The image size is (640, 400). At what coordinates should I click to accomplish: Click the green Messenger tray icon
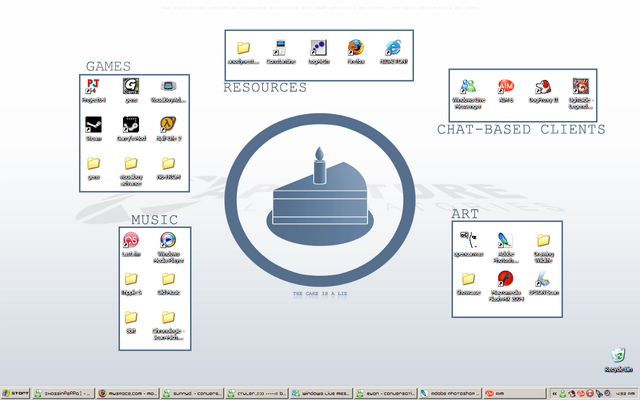tap(562, 394)
